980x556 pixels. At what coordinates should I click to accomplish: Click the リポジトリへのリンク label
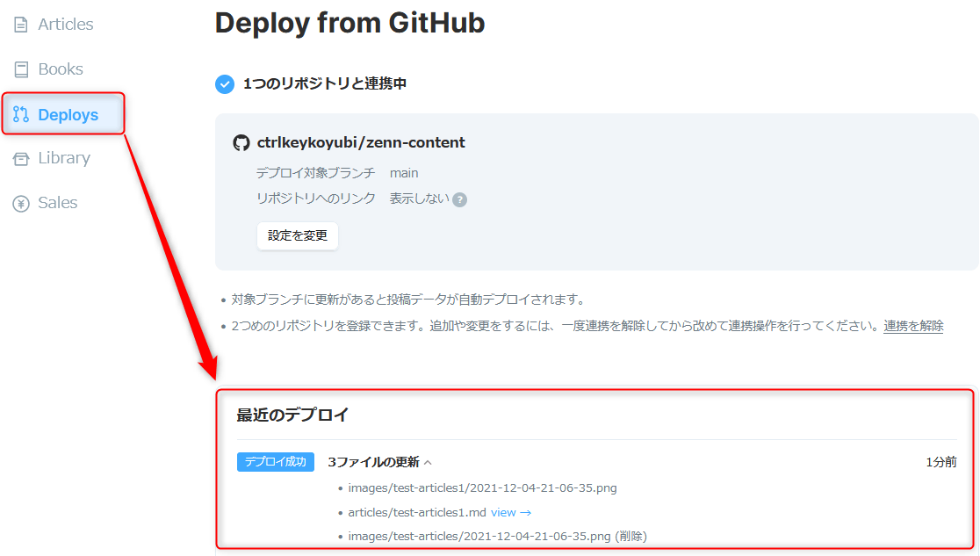315,199
